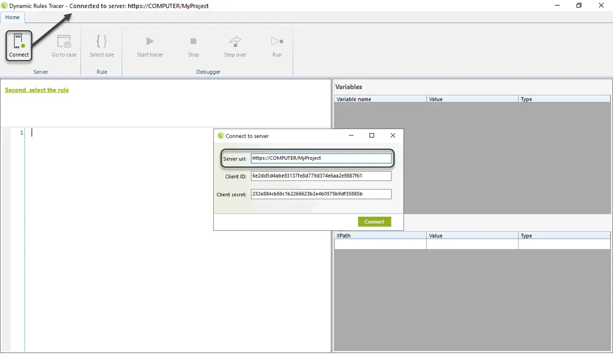
Task: Run the rule with the Run icon
Action: (x=277, y=41)
